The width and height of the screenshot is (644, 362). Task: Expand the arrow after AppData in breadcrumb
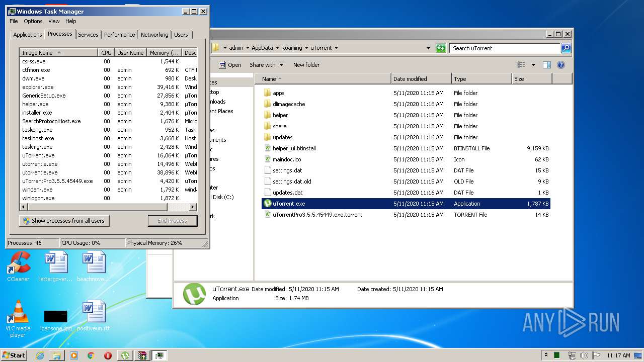[277, 48]
